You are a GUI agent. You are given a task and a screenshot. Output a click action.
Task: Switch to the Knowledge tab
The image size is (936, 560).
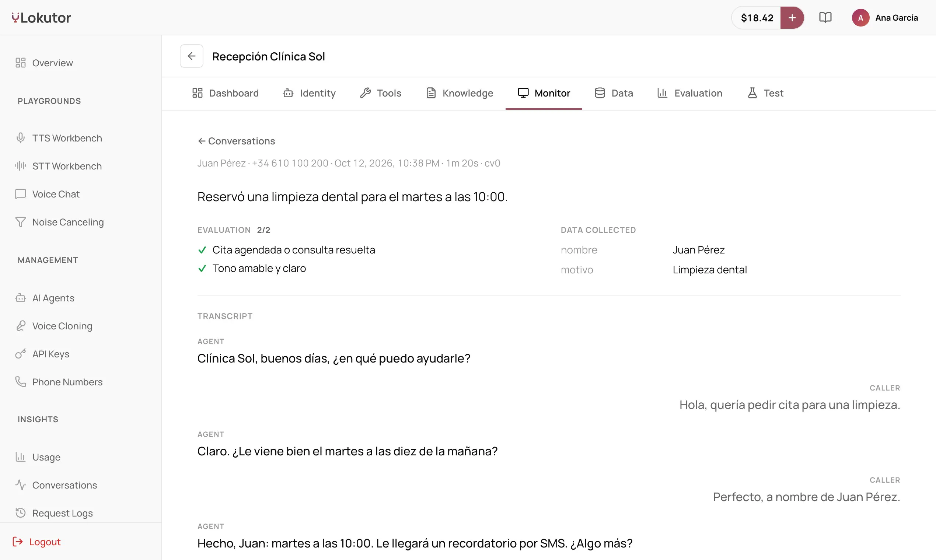click(x=459, y=93)
